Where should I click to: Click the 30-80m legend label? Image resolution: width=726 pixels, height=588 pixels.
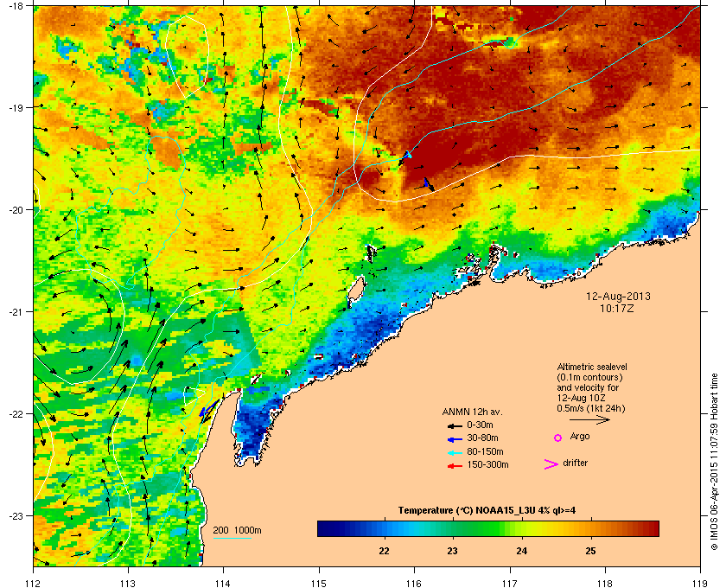point(482,438)
